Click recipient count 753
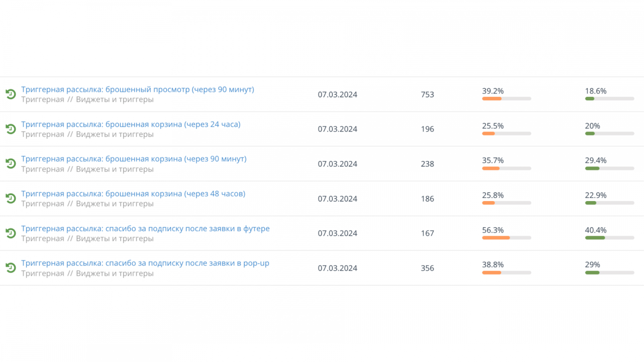Viewport: 644px width, 362px height. point(427,95)
